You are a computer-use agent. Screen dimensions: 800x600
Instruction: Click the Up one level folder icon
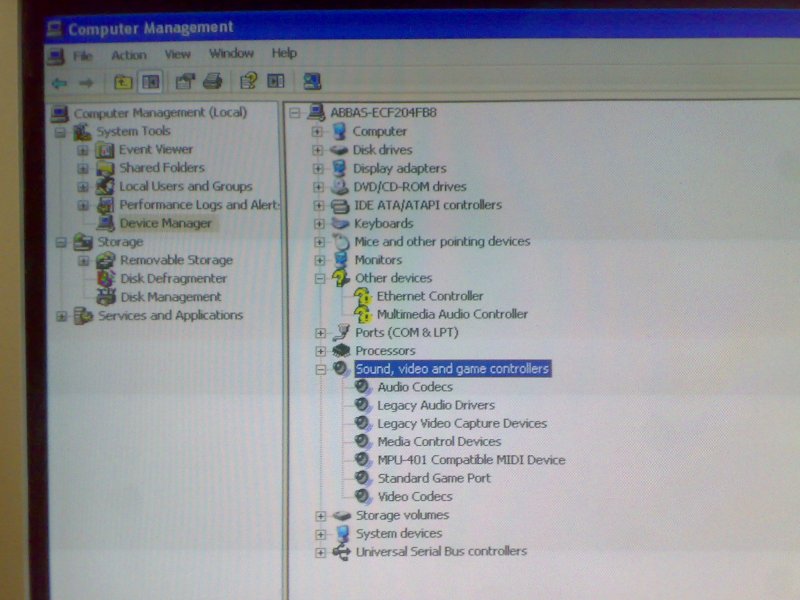tap(123, 82)
